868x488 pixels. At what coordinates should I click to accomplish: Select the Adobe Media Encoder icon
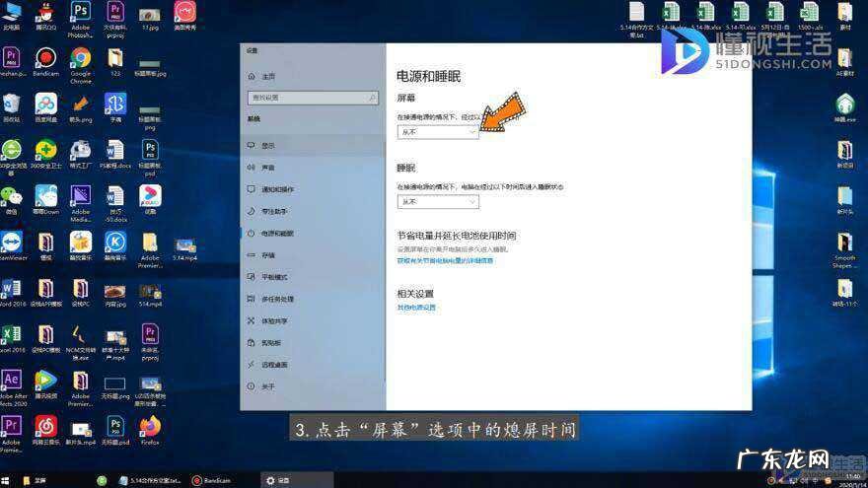click(80, 204)
